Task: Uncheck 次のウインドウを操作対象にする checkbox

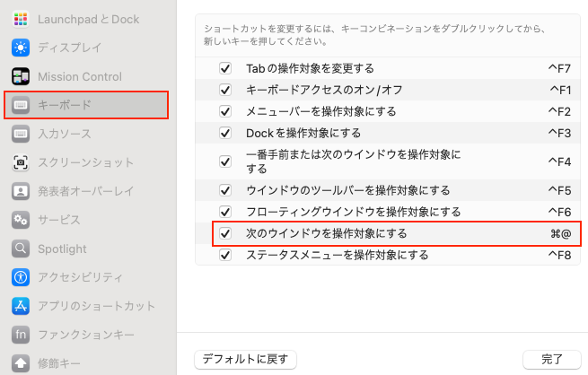Action: click(225, 233)
